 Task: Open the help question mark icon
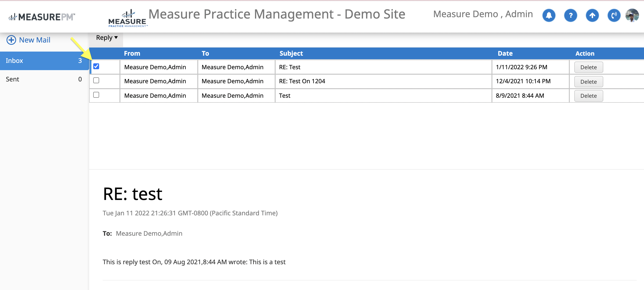pyautogui.click(x=570, y=16)
